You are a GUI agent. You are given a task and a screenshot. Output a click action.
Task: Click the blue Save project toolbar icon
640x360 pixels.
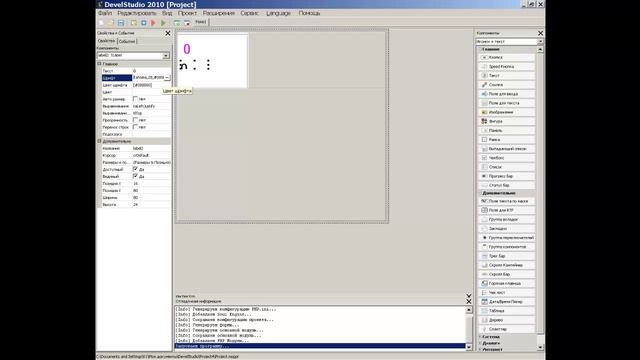(x=121, y=23)
